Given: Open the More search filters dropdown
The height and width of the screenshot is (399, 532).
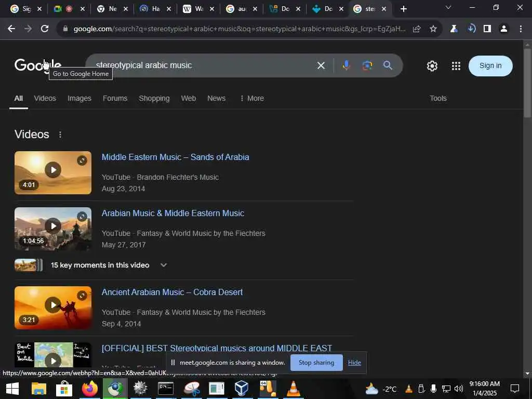Looking at the screenshot, I should point(251,98).
